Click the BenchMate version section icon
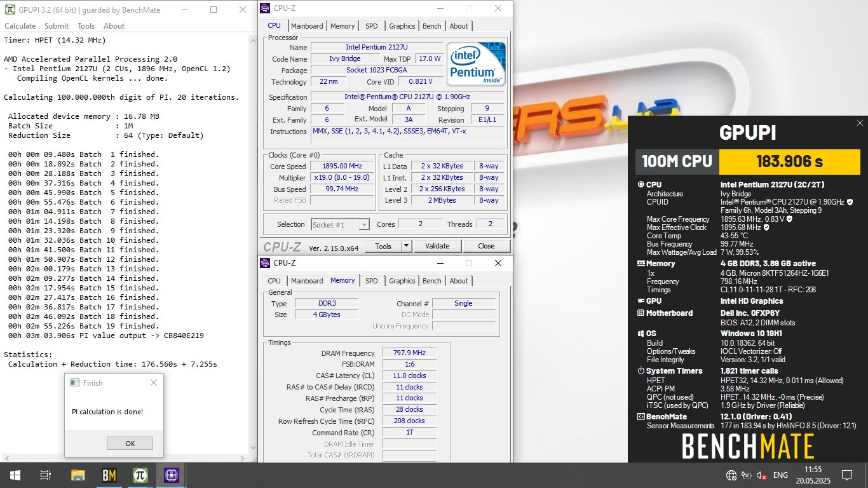This screenshot has height=488, width=868. coord(641,417)
